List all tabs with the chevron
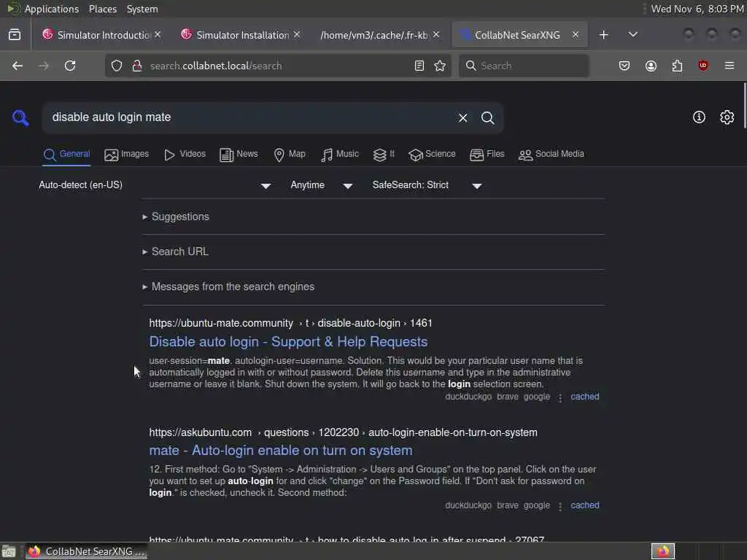 pos(633,35)
